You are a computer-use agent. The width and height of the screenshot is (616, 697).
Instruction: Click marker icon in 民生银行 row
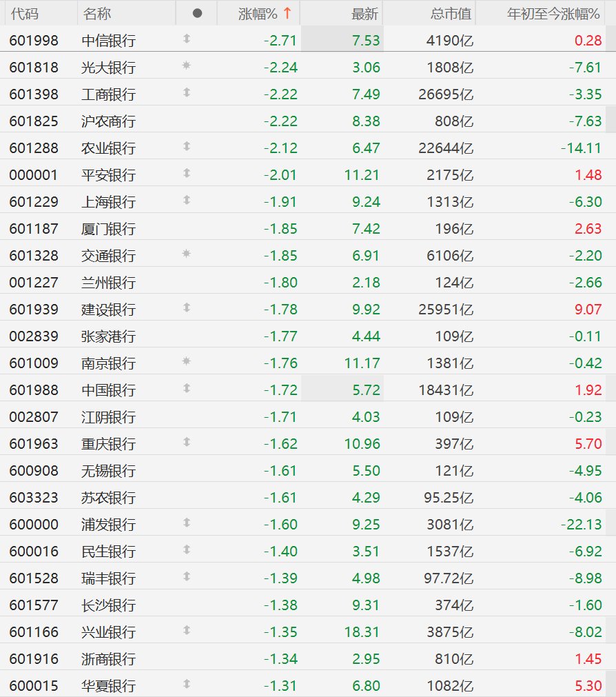point(187,549)
